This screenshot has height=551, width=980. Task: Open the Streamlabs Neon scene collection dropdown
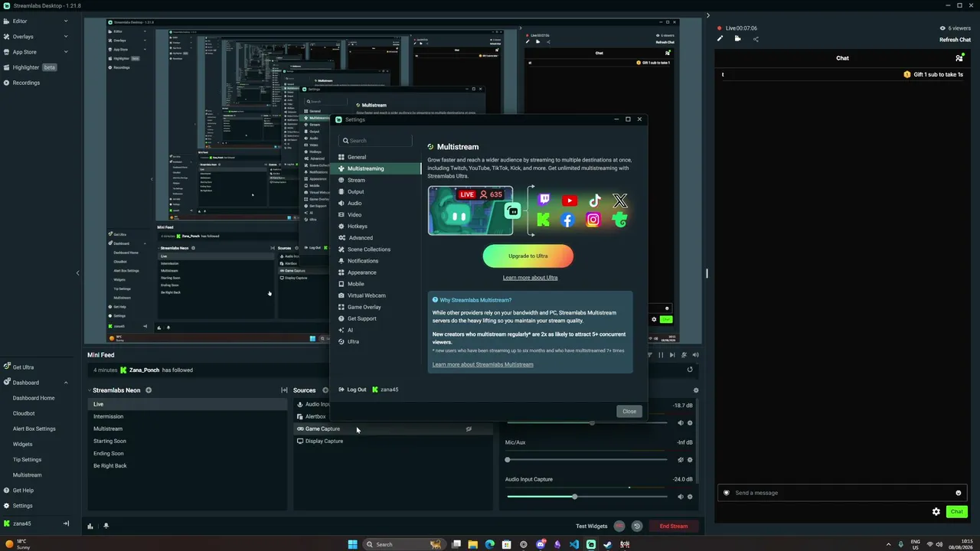pyautogui.click(x=115, y=390)
